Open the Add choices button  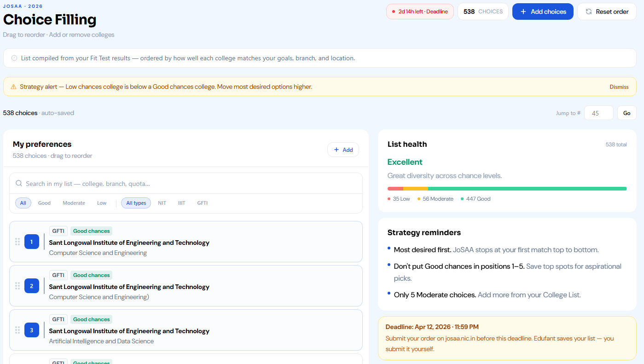click(x=543, y=12)
